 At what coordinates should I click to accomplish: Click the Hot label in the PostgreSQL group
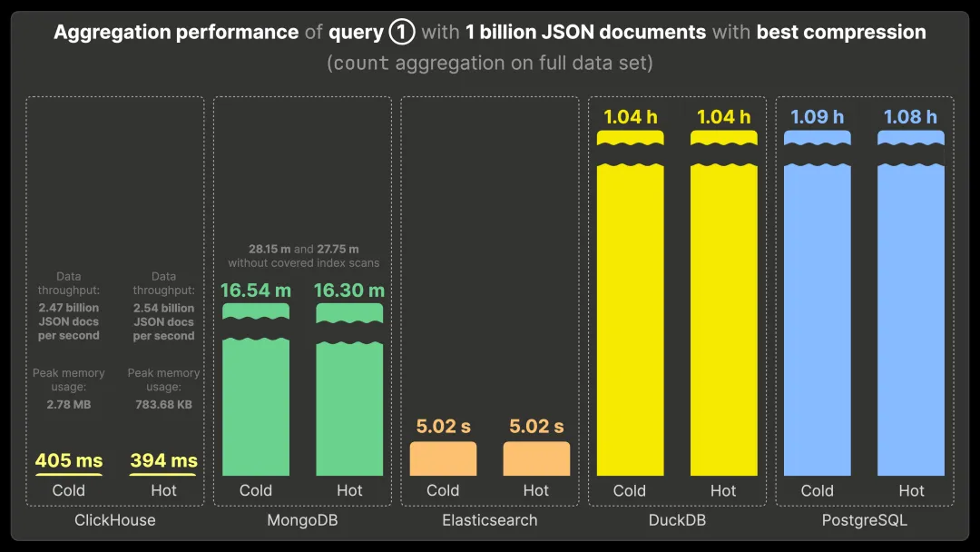tap(911, 491)
